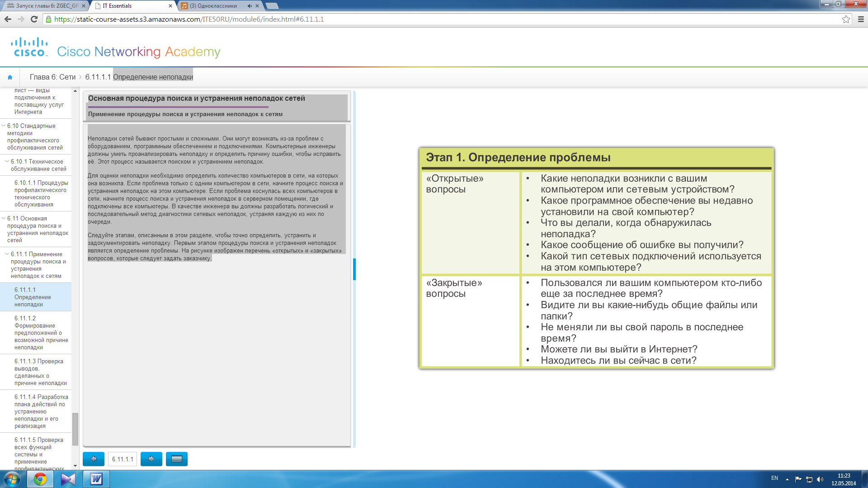The image size is (868, 488).
Task: Click the network icon in system tray
Action: [809, 479]
